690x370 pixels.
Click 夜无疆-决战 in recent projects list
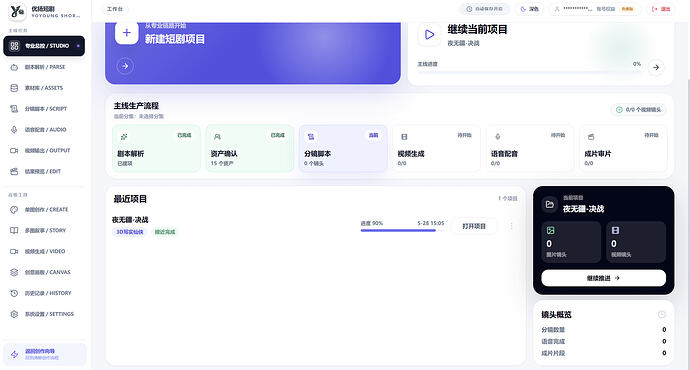pyautogui.click(x=130, y=220)
